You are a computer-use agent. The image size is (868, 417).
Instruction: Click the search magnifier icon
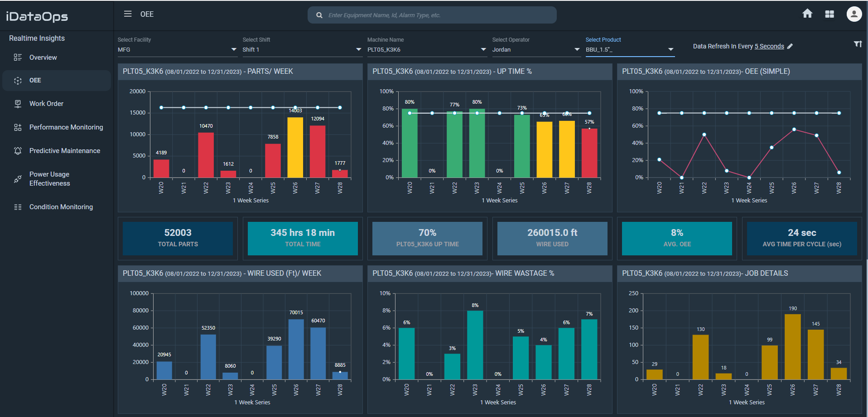(x=319, y=15)
